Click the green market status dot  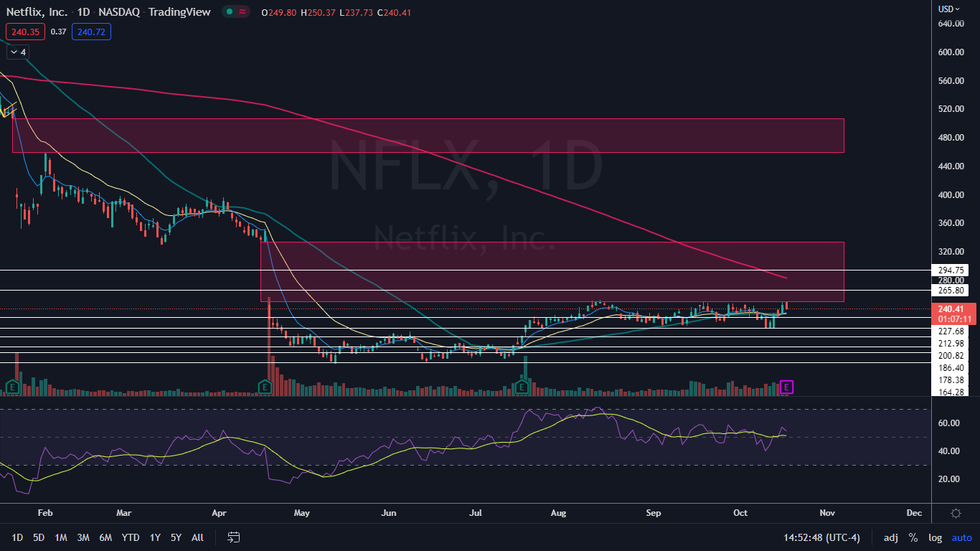pos(229,12)
